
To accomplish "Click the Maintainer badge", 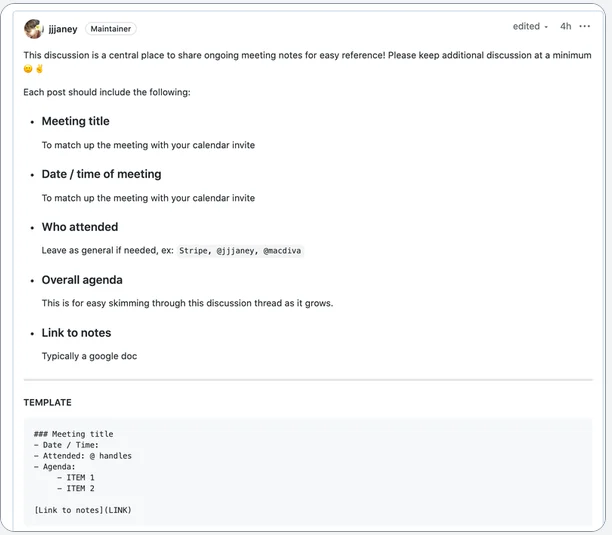I will click(x=111, y=28).
